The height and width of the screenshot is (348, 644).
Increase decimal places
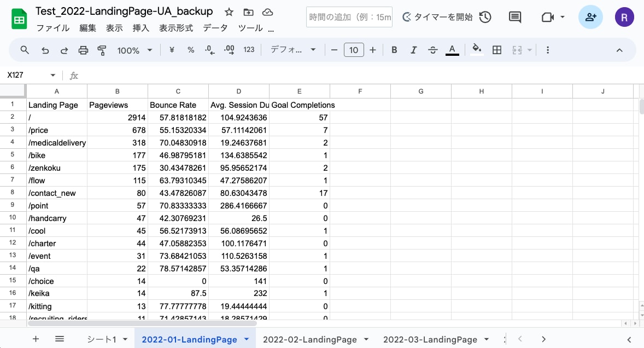click(229, 50)
